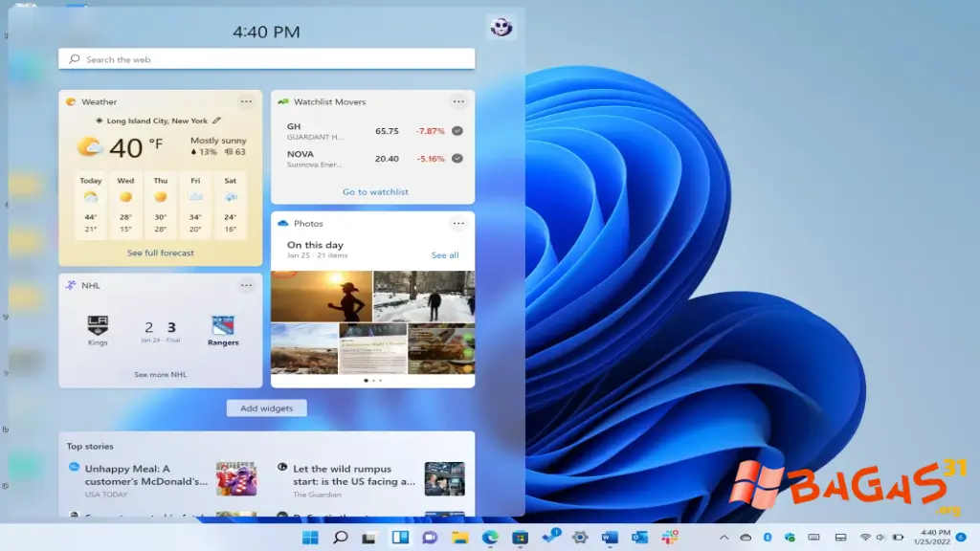Open the beach landscape photo thumbnail

[x=304, y=348]
